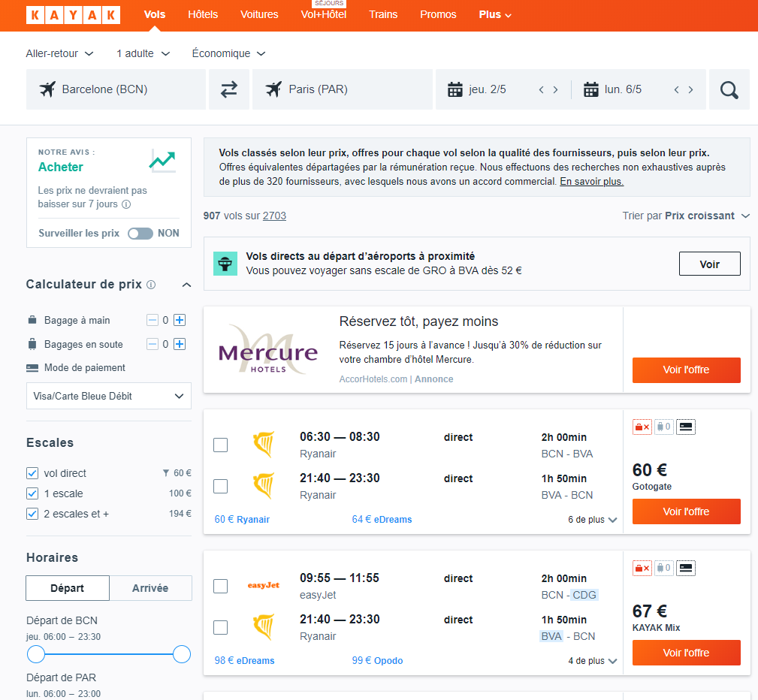Click right handle of Départ de BCN slider
The height and width of the screenshot is (700, 758).
(x=182, y=654)
